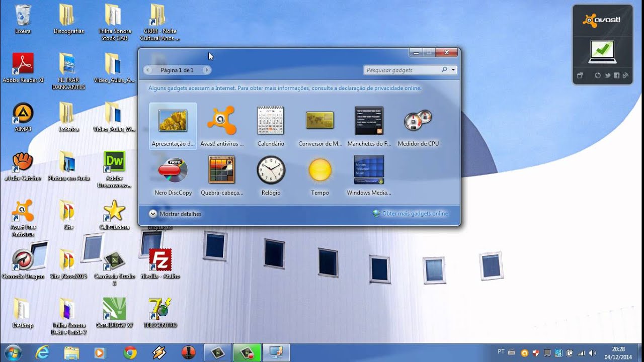
Task: Open Camtasia Studio 8 shortcut
Action: tap(114, 268)
